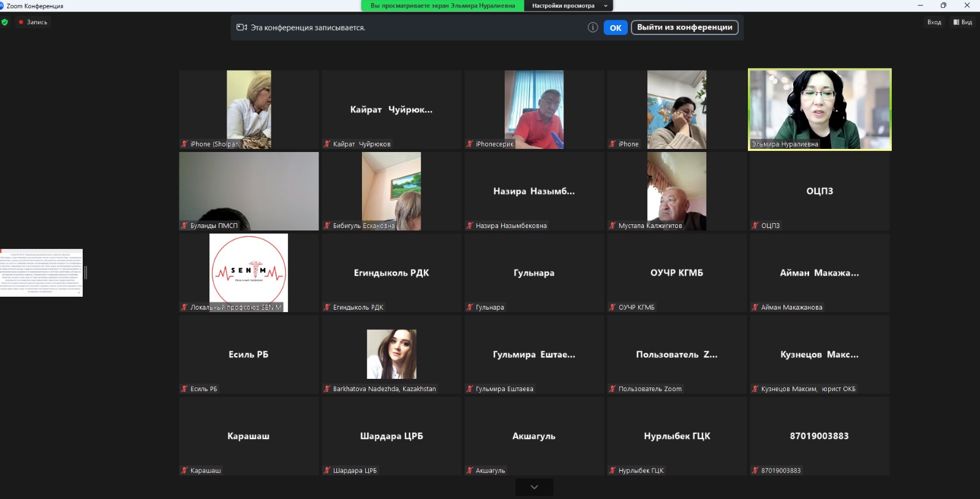Screen dimensions: 980x499
Task: Click the green encryption shield icon
Action: point(5,22)
